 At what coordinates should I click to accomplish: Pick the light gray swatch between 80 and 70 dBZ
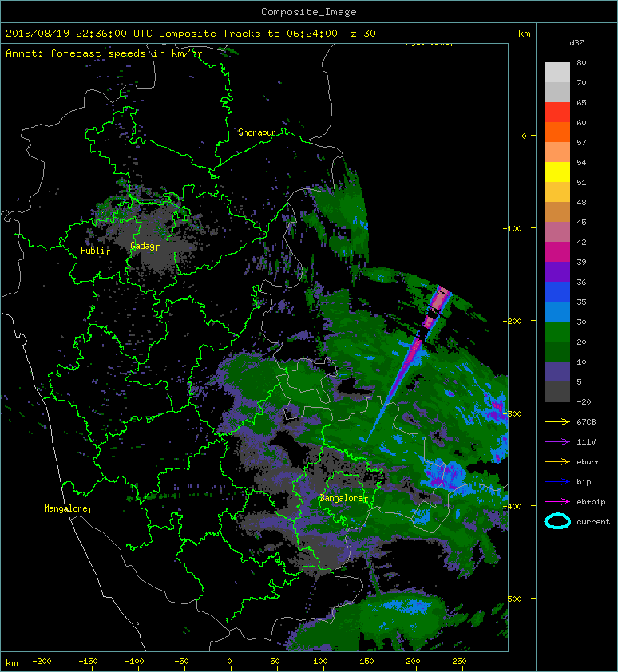(557, 73)
